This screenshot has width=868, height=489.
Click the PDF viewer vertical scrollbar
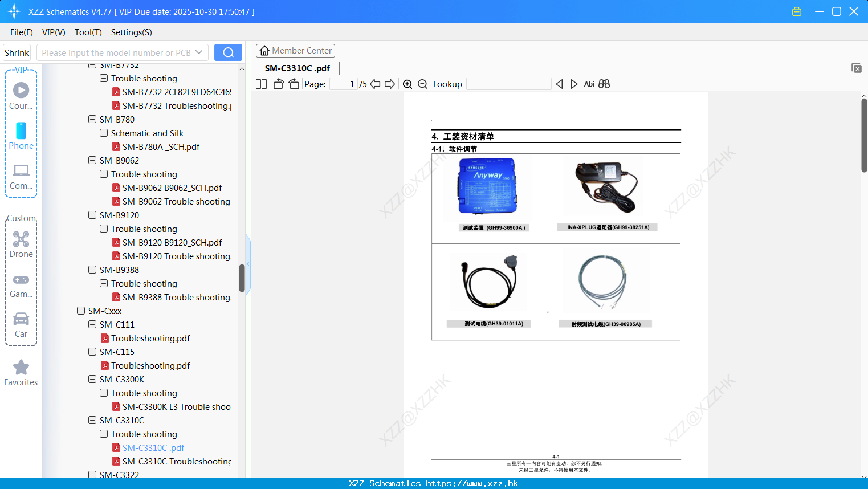coord(864,135)
